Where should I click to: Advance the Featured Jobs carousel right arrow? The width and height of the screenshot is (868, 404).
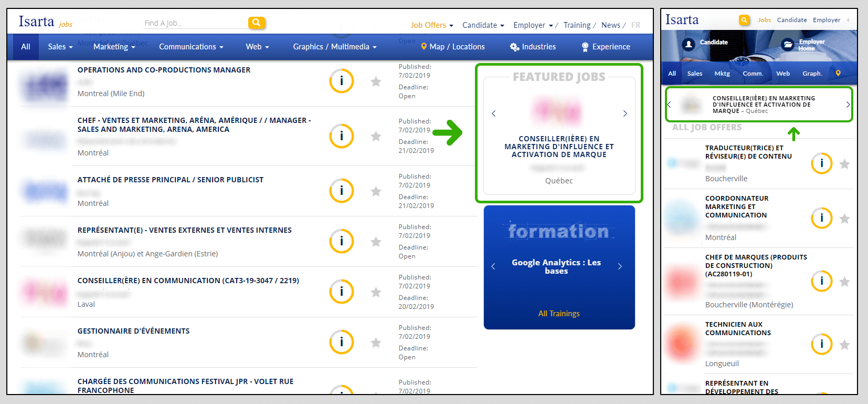coord(625,113)
